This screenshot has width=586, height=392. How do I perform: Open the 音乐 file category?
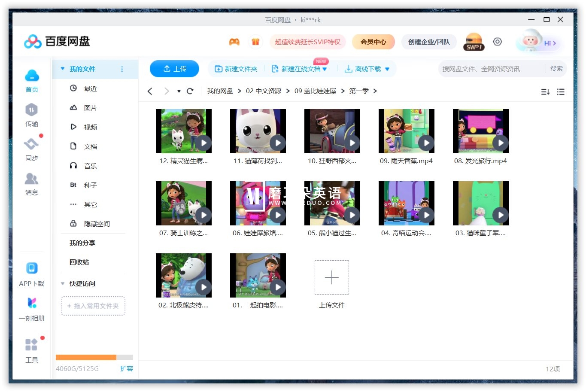pyautogui.click(x=90, y=165)
